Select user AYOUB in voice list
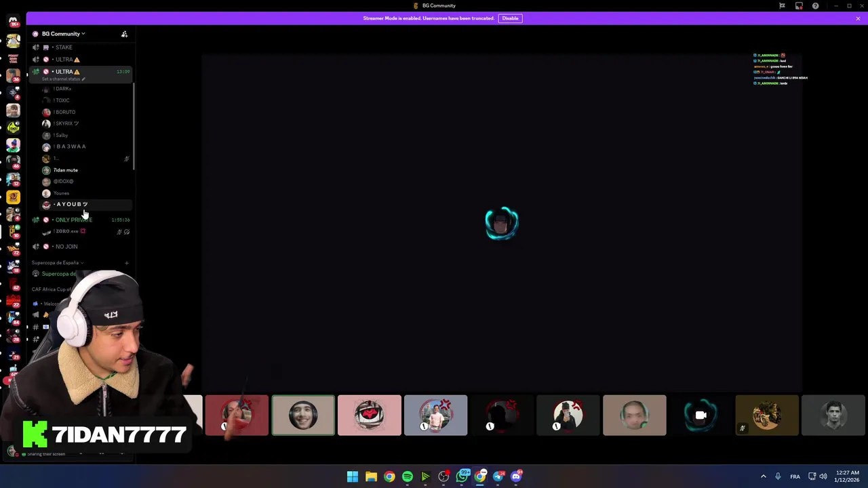 85,205
